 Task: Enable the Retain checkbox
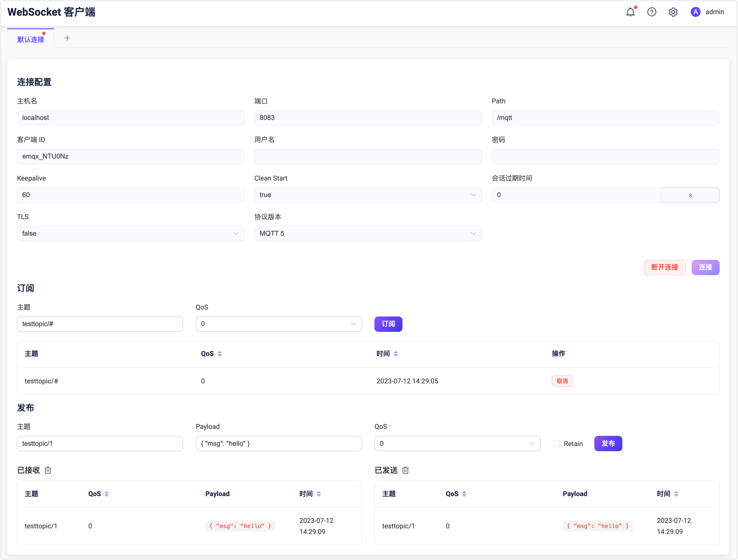click(x=556, y=444)
